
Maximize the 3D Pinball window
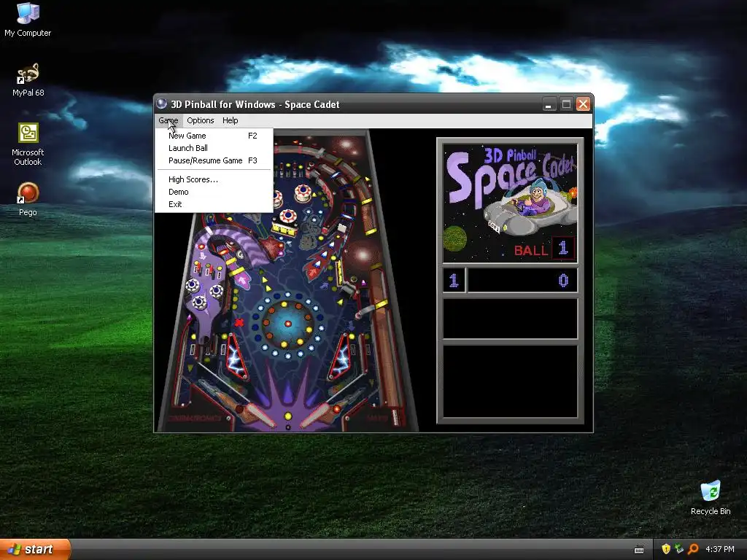(566, 104)
